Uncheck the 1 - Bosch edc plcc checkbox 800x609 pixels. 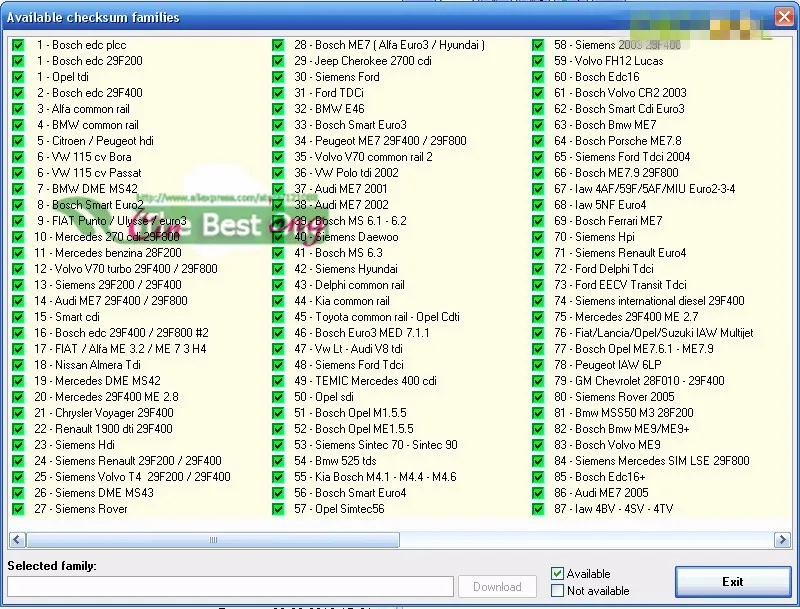pos(18,45)
